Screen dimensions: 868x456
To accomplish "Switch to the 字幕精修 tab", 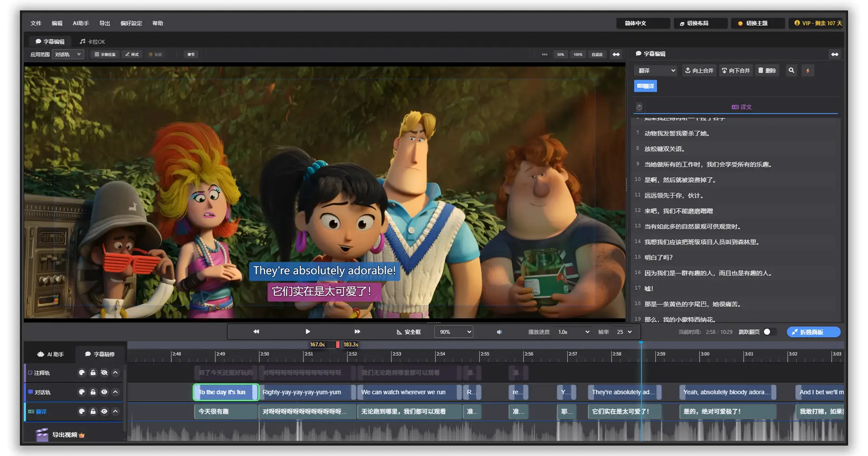I will [x=100, y=354].
